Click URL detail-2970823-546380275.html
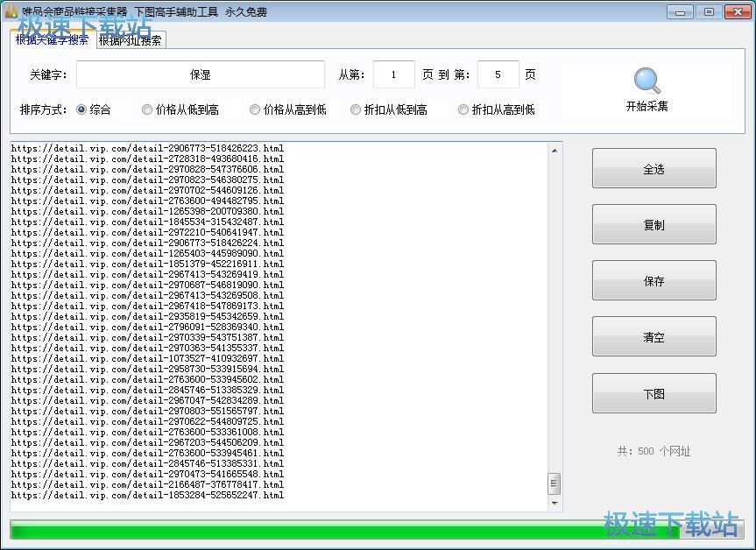Image resolution: width=756 pixels, height=550 pixels. point(147,180)
